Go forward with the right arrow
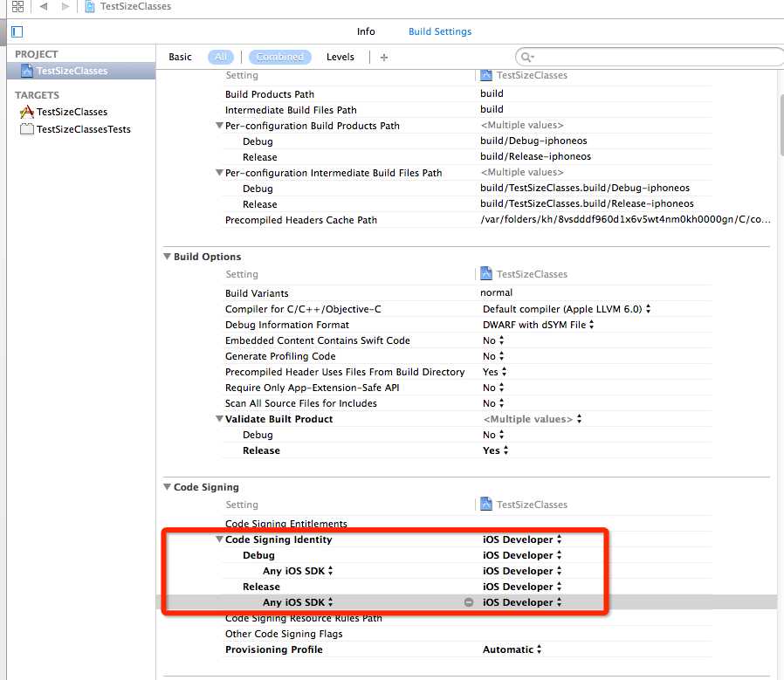This screenshot has height=680, width=784. coord(65,6)
